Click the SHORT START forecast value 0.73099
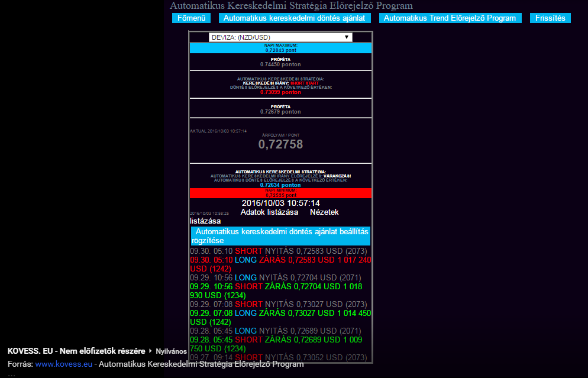The height and width of the screenshot is (378, 588). [280, 92]
